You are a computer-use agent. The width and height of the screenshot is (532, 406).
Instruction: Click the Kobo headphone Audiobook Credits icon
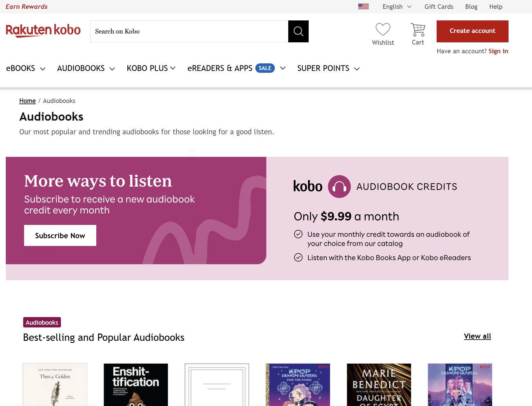(339, 186)
